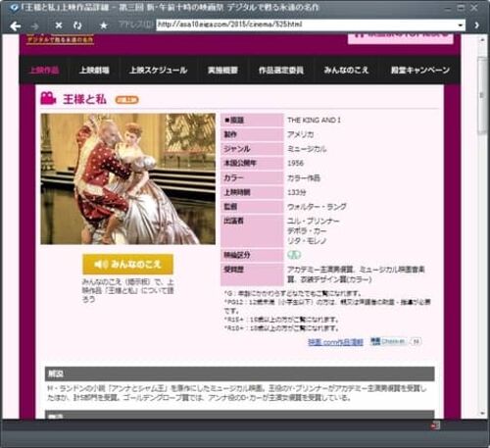Open the 映画.com作品情報 link
This screenshot has width=490, height=448.
coord(335,342)
